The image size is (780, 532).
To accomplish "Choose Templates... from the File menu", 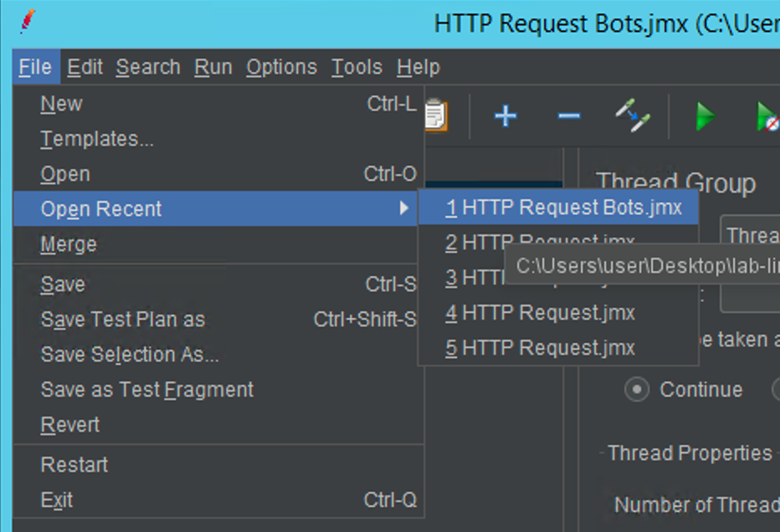I will coord(219,139).
